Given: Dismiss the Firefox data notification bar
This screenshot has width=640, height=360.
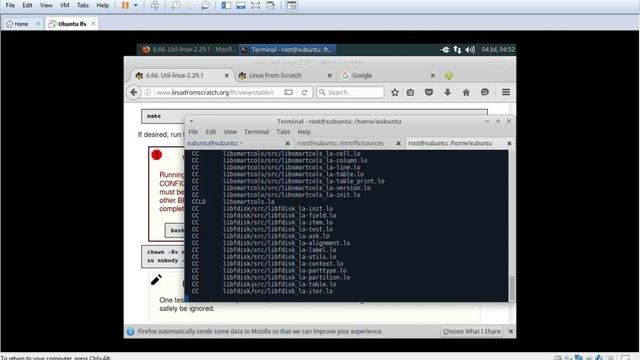Looking at the screenshot, I should point(511,331).
